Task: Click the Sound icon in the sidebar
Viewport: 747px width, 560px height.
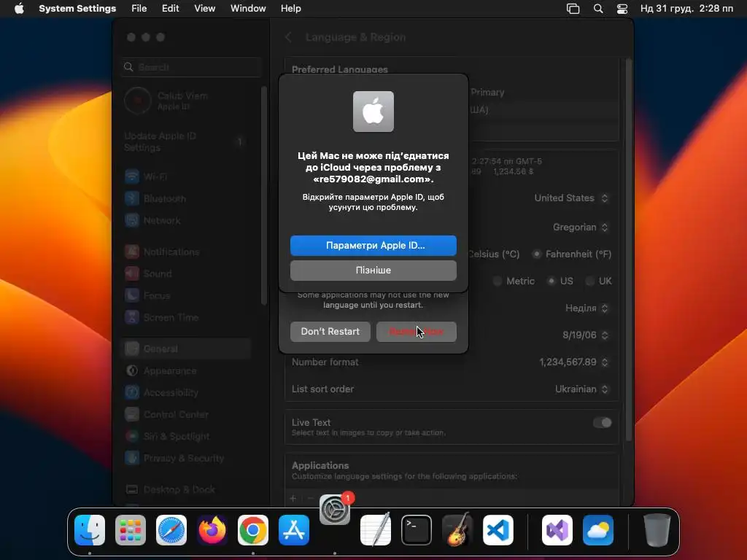Action: click(131, 274)
